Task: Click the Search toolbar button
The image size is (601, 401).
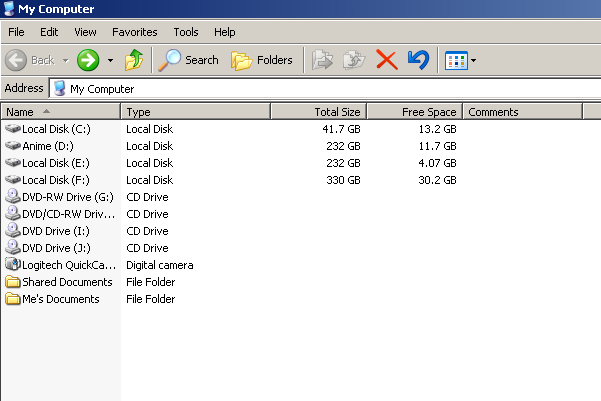Action: (189, 60)
